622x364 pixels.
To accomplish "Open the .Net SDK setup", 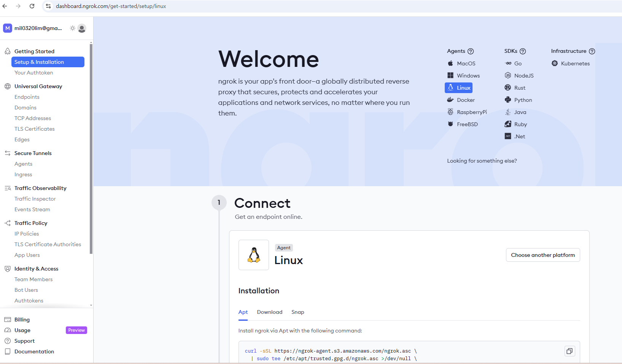I will pos(515,136).
